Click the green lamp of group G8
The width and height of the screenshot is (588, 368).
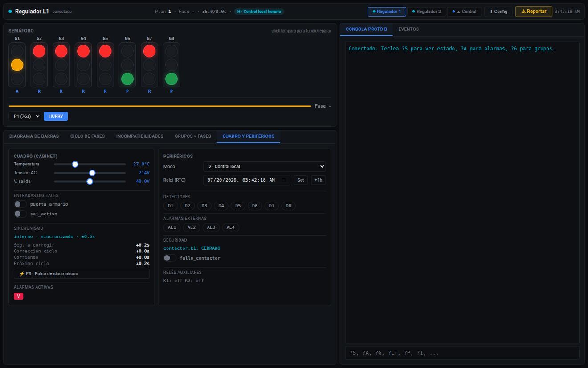pos(171,79)
